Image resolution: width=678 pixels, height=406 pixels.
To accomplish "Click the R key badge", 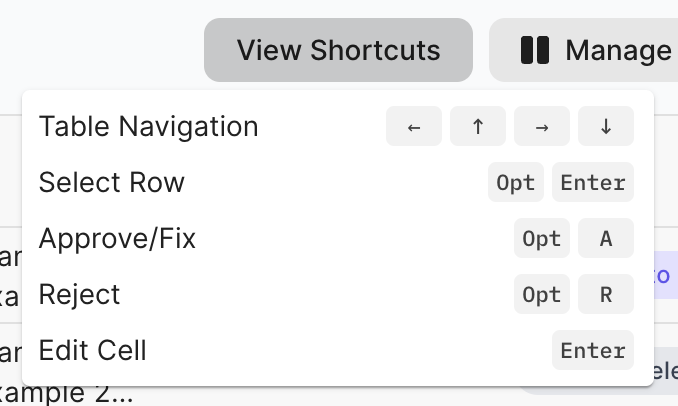I will [606, 295].
